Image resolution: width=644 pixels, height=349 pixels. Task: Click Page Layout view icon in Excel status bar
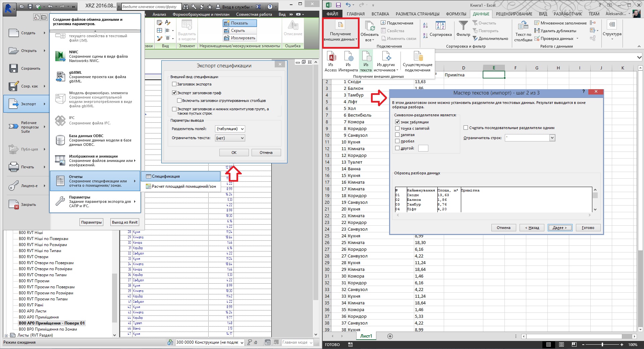click(561, 345)
